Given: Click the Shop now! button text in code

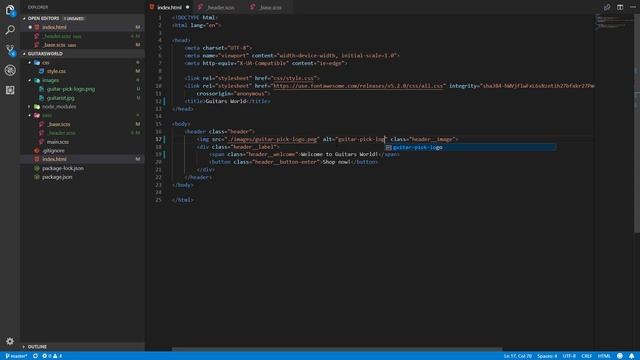Looking at the screenshot, I should pyautogui.click(x=336, y=162).
